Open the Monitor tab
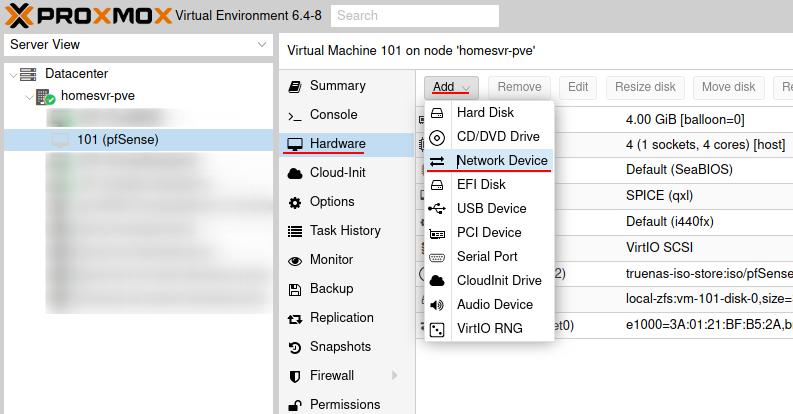 point(347,259)
